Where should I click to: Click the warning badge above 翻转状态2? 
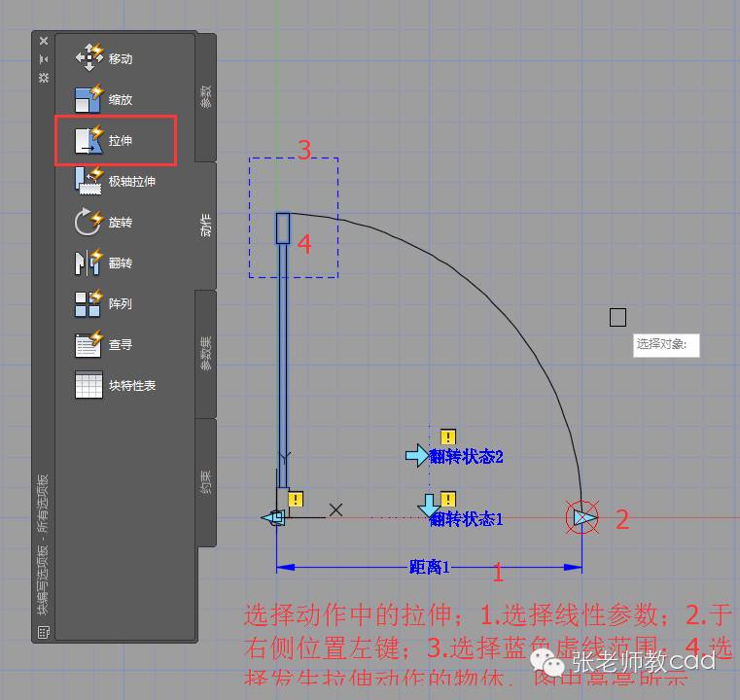tap(448, 437)
